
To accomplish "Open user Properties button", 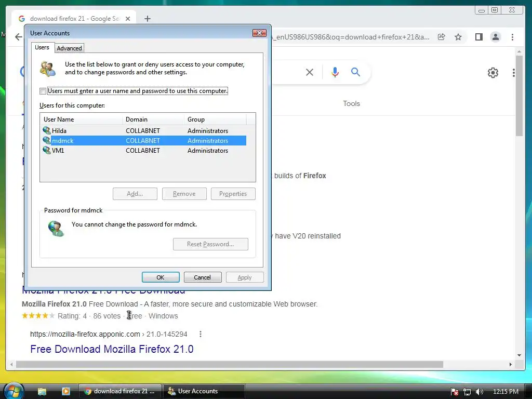I will (x=233, y=194).
